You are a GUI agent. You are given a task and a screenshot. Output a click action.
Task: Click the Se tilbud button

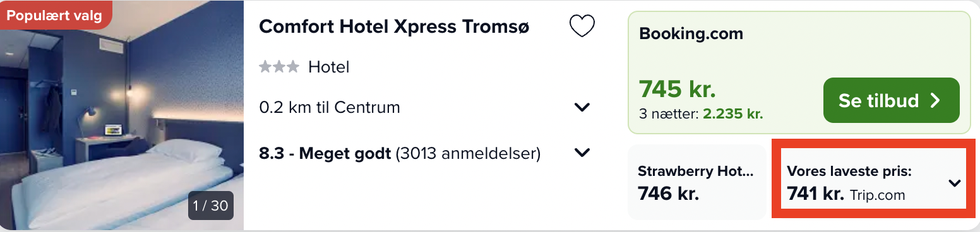pos(892,100)
